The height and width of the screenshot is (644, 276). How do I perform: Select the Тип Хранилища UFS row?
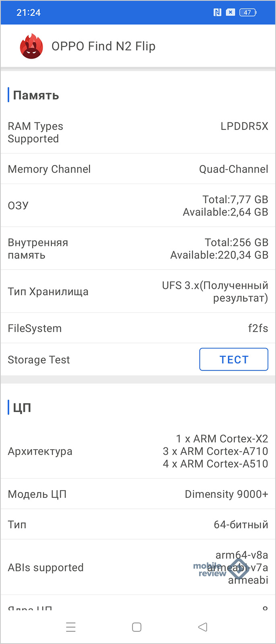(x=138, y=292)
